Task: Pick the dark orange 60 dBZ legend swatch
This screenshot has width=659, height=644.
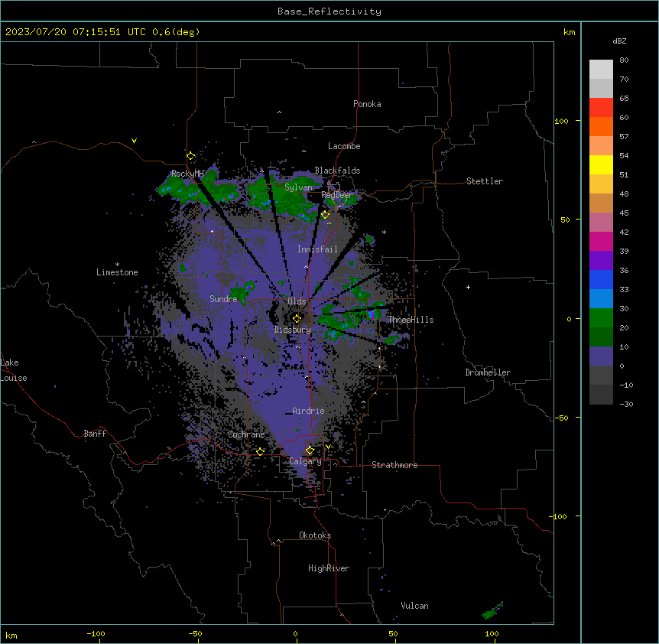Action: click(601, 126)
